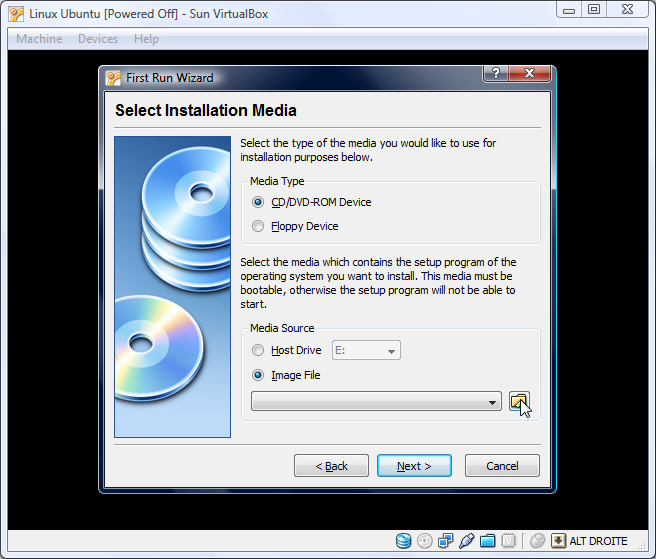The image size is (656, 559).
Task: Select CD/DVD-ROM Device media type
Action: pos(312,202)
